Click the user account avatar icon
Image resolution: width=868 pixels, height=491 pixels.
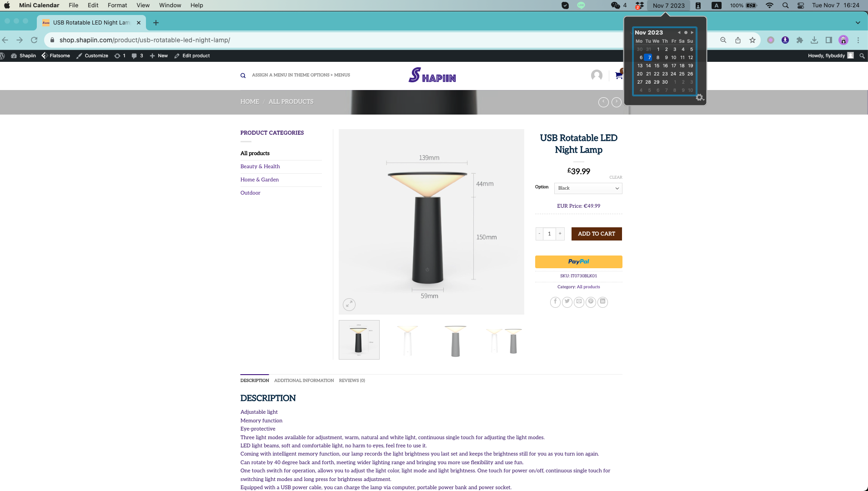click(597, 75)
